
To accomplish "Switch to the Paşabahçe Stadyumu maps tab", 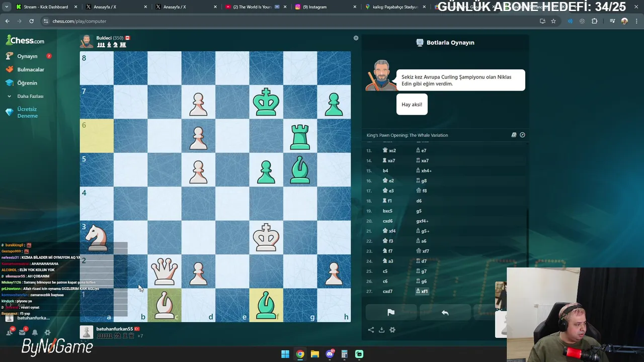I will click(395, 7).
